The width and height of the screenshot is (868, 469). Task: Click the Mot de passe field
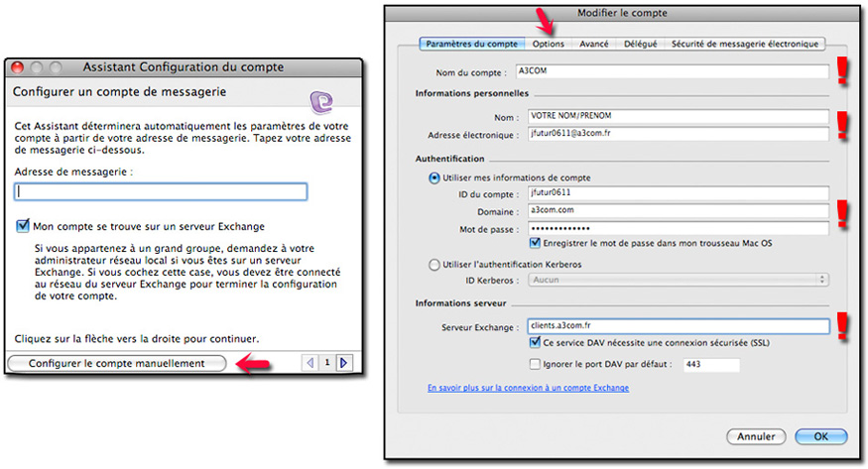pos(679,228)
